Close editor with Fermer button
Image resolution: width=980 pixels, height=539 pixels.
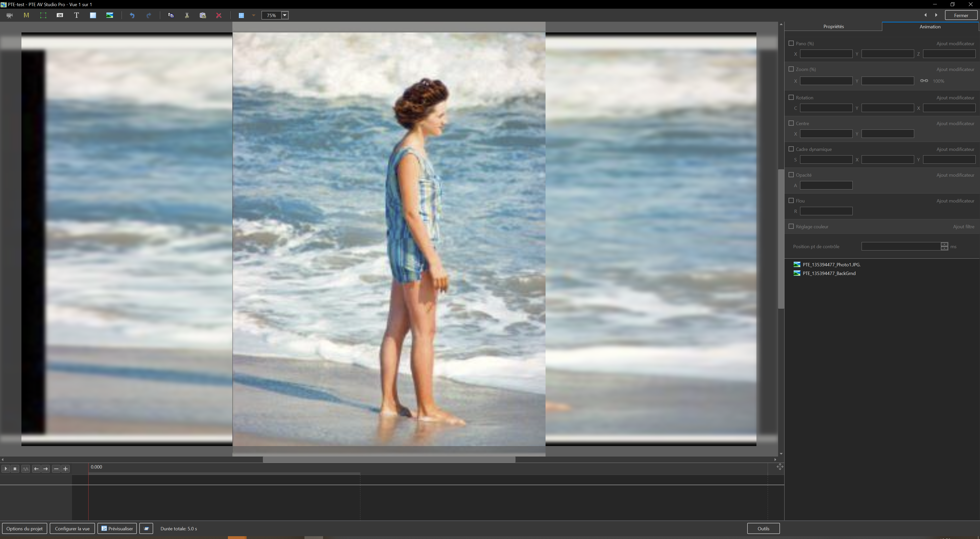961,16
